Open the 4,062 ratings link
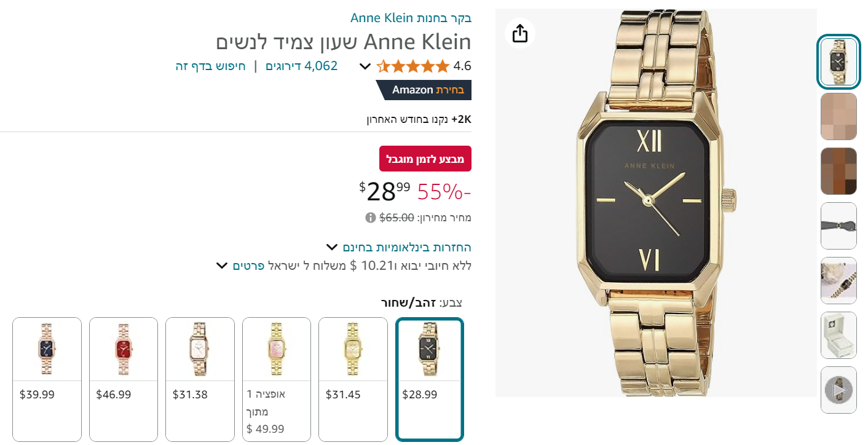The image size is (868, 445). click(302, 66)
